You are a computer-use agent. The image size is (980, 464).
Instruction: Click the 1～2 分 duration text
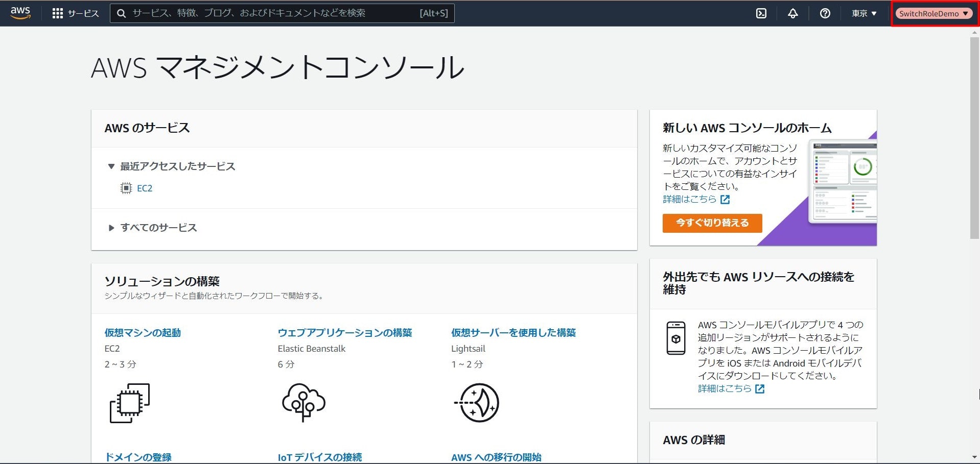click(x=467, y=364)
